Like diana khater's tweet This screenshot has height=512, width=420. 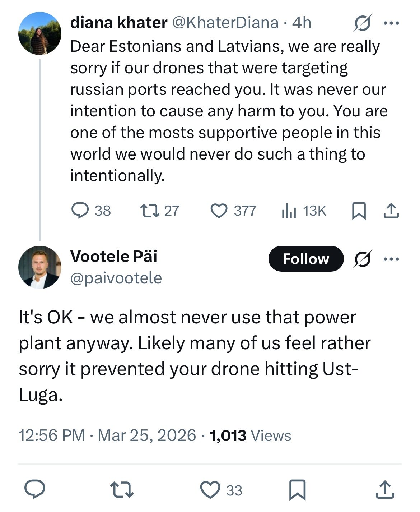point(219,211)
